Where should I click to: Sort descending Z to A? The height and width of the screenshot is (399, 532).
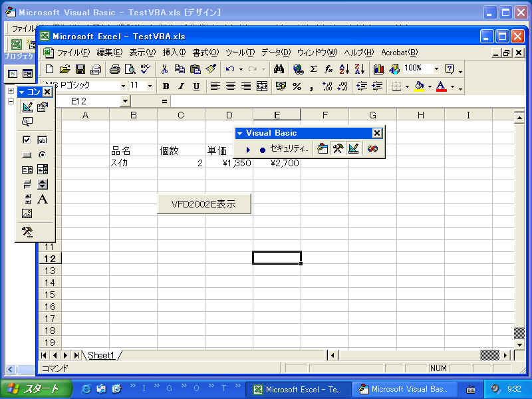[359, 69]
